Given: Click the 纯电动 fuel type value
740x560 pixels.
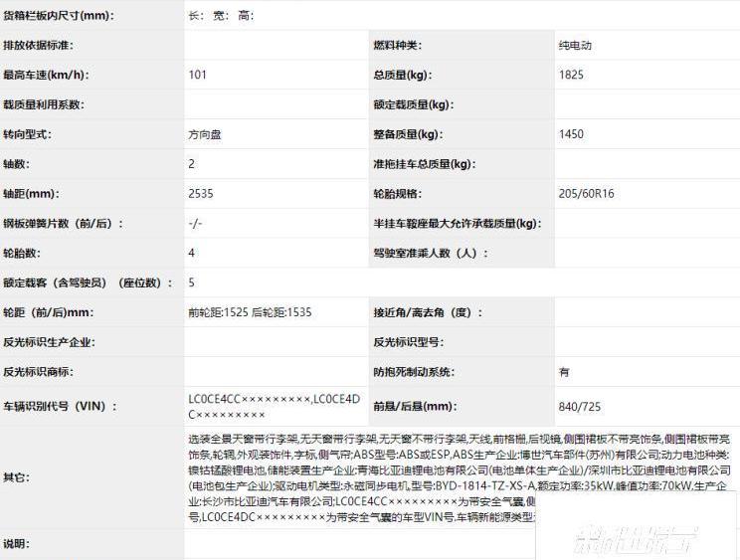Looking at the screenshot, I should (576, 46).
